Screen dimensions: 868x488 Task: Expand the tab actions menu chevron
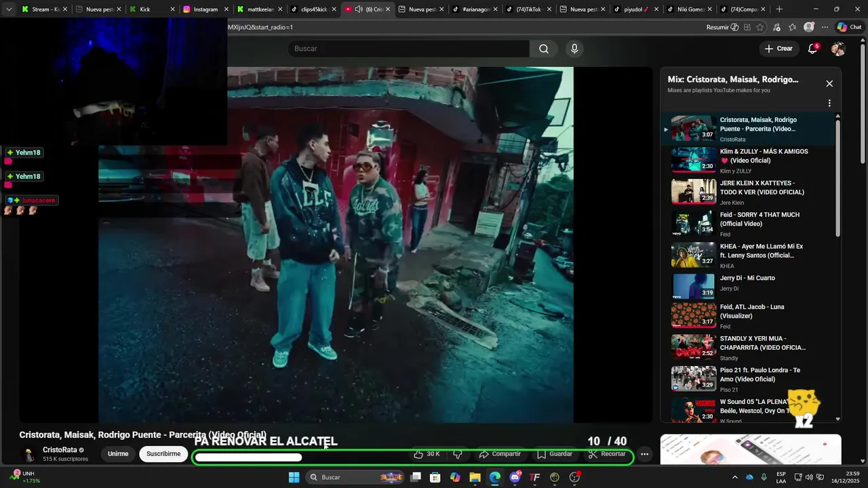click(9, 9)
